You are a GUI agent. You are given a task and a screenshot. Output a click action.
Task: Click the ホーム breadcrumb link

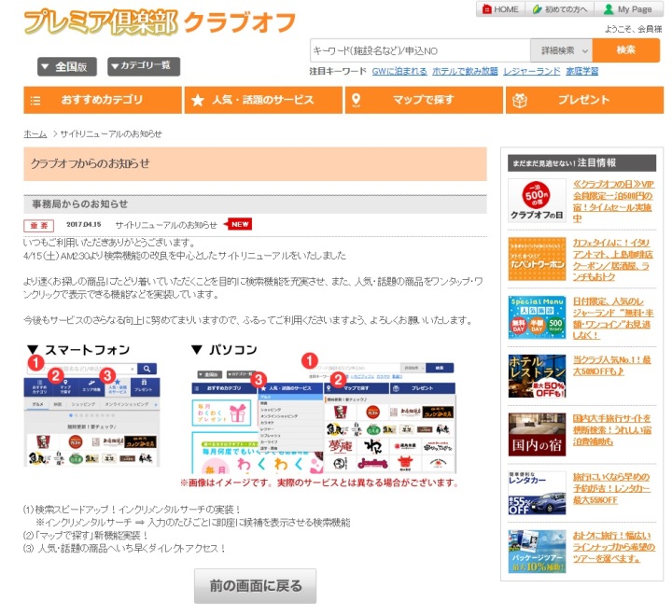[x=35, y=133]
